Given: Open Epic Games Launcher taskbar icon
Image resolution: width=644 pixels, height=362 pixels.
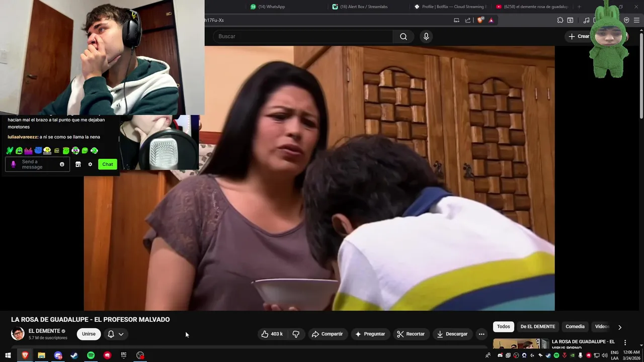Looking at the screenshot, I should click(123, 355).
